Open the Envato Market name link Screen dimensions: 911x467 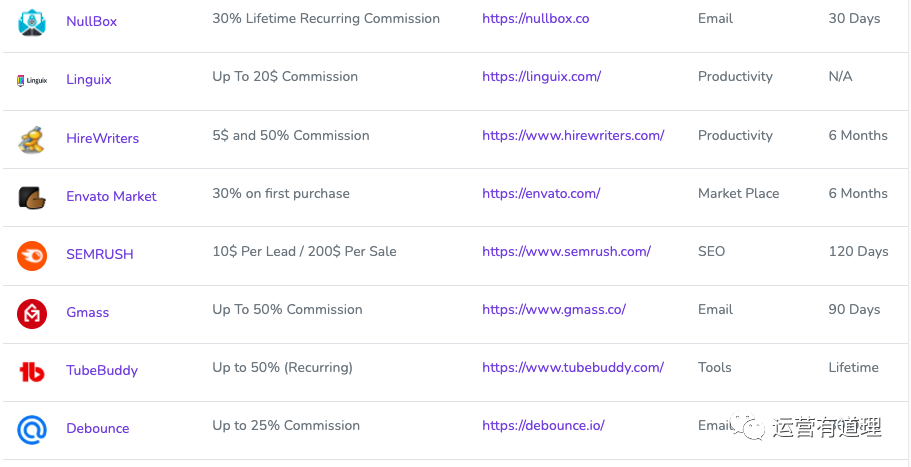click(x=111, y=196)
